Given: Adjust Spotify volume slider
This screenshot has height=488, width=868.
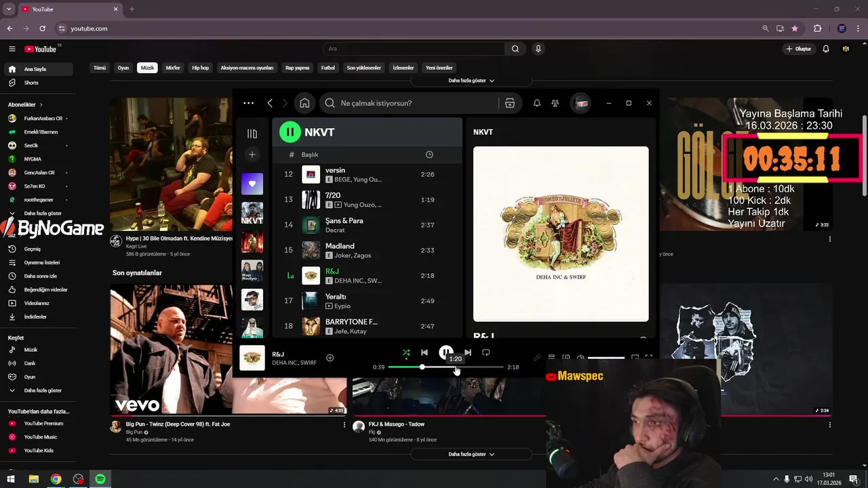Looking at the screenshot, I should 606,357.
